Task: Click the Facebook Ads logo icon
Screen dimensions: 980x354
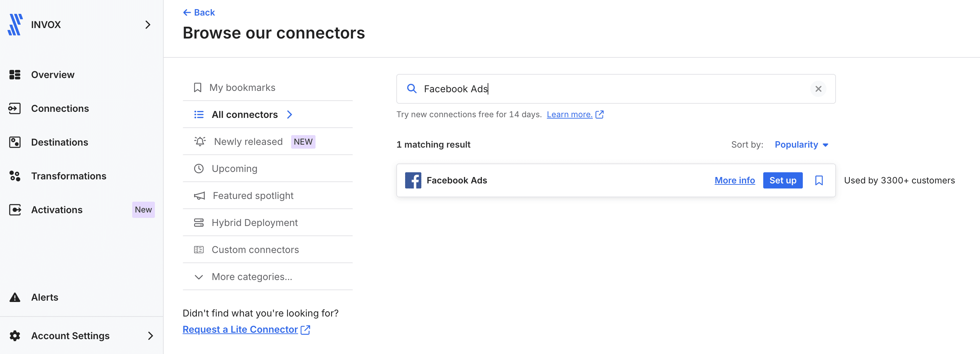Action: (413, 180)
